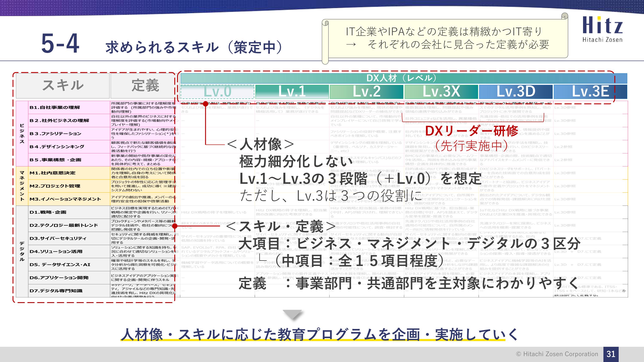
Task: Select row B1.自社事業の理解
Action: click(x=55, y=107)
